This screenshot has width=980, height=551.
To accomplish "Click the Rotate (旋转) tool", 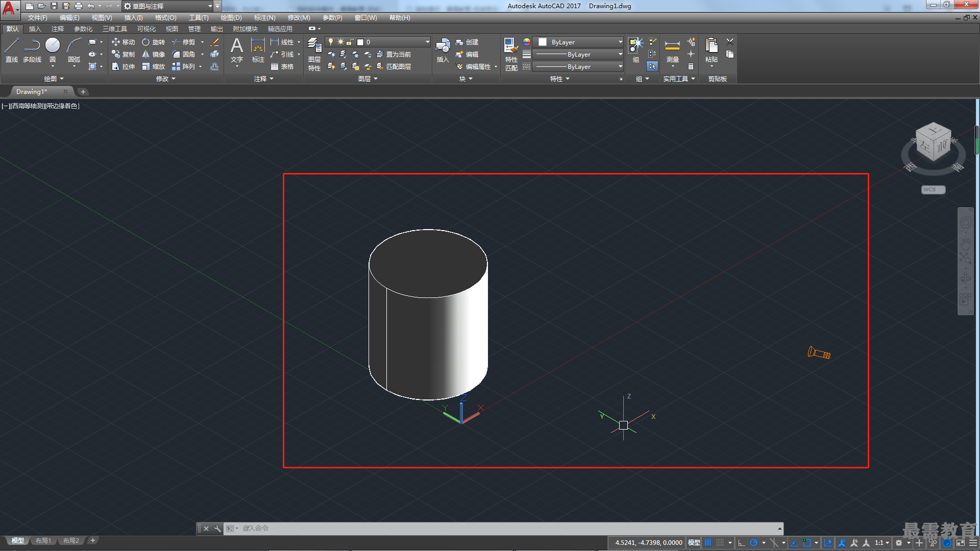I will tap(153, 42).
